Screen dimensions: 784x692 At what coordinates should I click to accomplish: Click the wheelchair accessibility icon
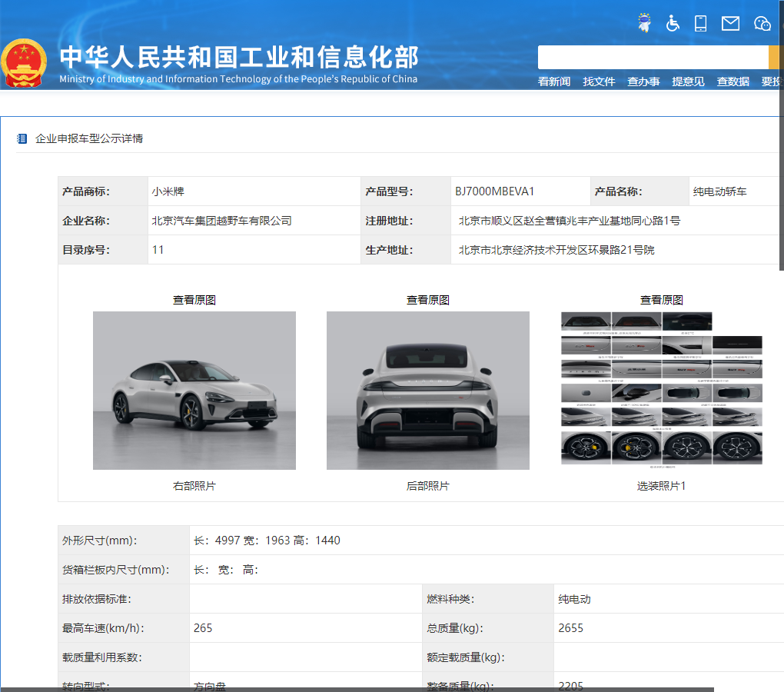[673, 23]
